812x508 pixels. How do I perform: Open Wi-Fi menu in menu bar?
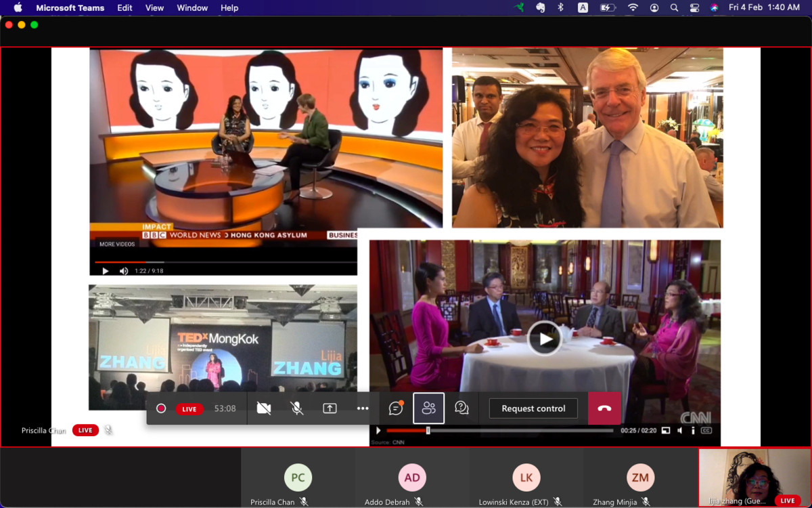633,7
